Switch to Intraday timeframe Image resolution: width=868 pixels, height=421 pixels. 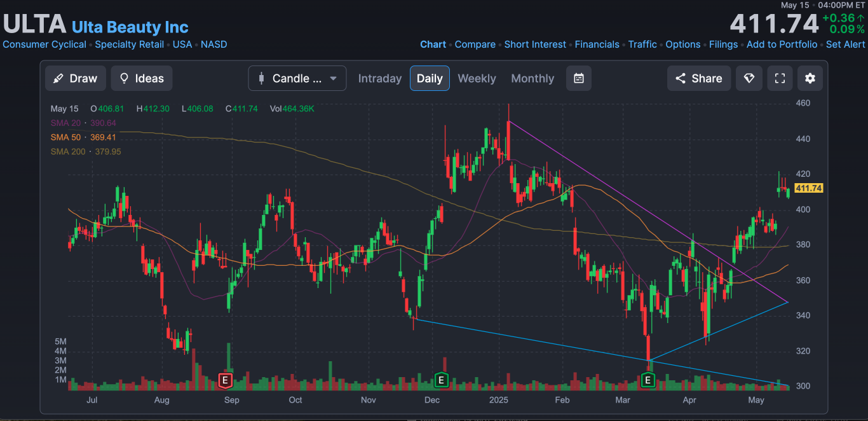click(x=380, y=78)
